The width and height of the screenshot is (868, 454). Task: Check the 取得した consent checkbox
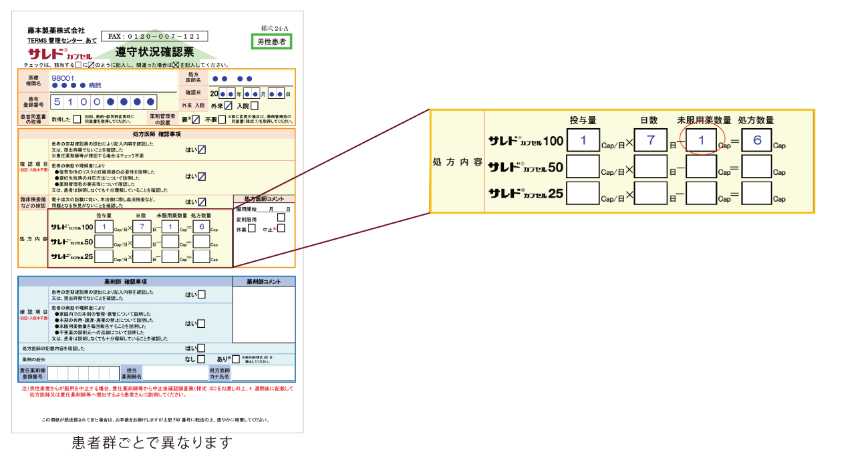(77, 120)
